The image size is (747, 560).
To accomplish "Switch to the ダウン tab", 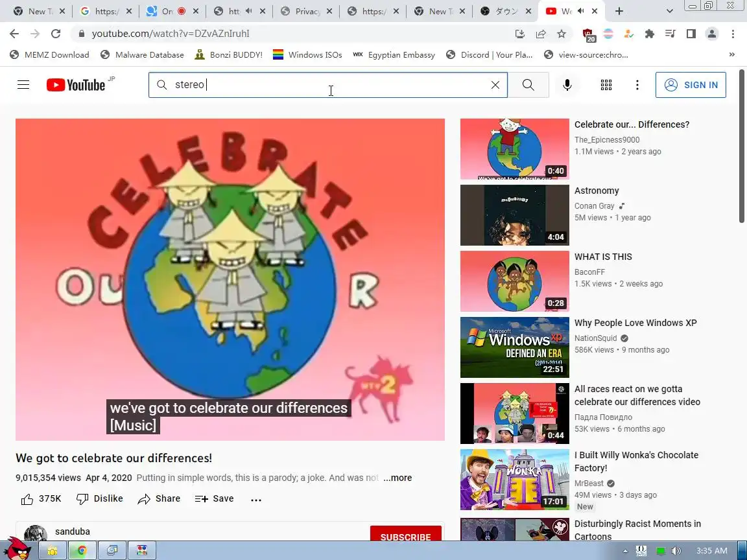I will click(506, 11).
